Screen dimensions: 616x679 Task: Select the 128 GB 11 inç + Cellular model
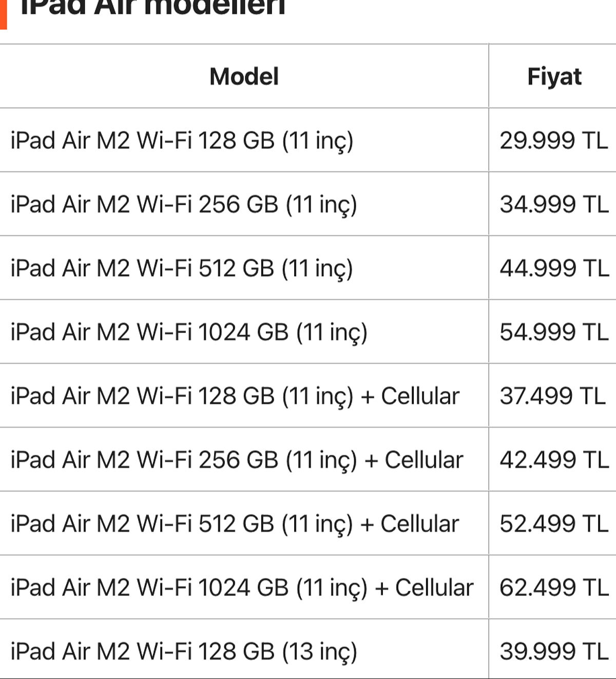click(235, 396)
